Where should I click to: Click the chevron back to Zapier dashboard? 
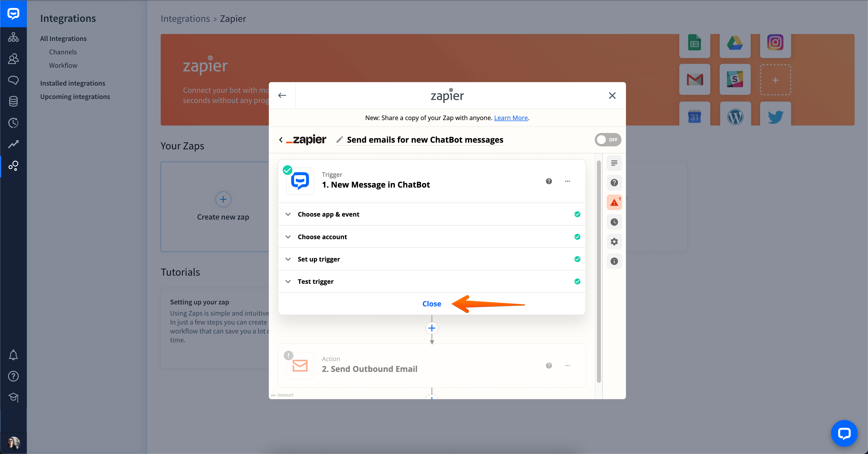pyautogui.click(x=281, y=139)
